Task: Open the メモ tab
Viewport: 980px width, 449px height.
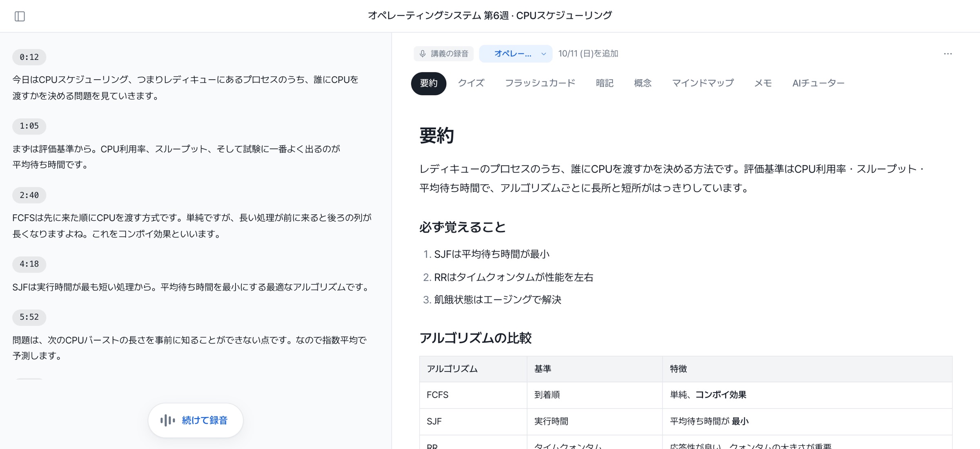Action: 762,83
